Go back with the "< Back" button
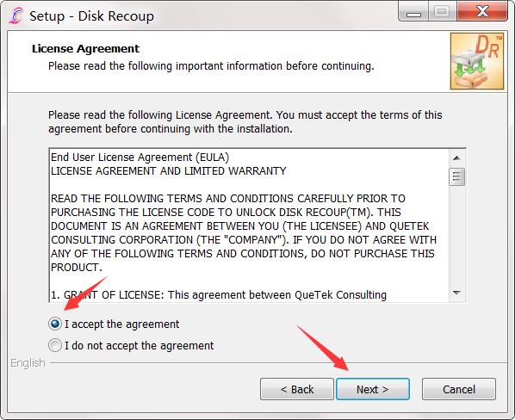The height and width of the screenshot is (420, 515). coord(297,389)
